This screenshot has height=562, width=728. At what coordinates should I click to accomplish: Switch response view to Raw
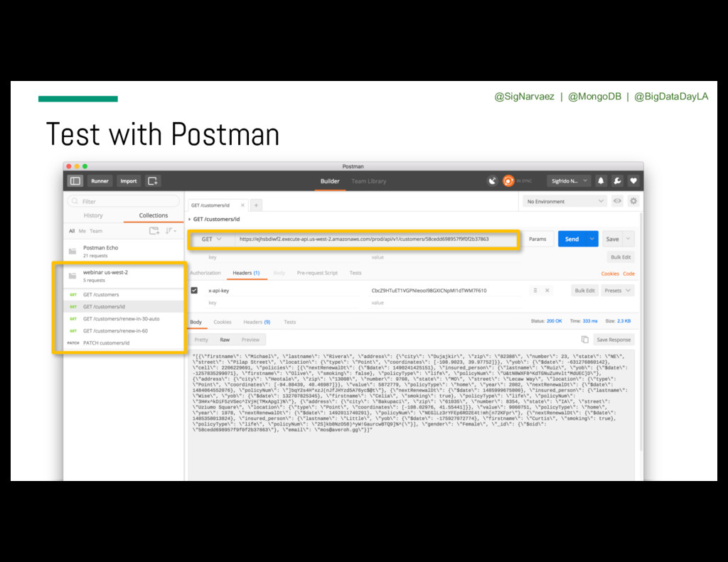(x=225, y=340)
